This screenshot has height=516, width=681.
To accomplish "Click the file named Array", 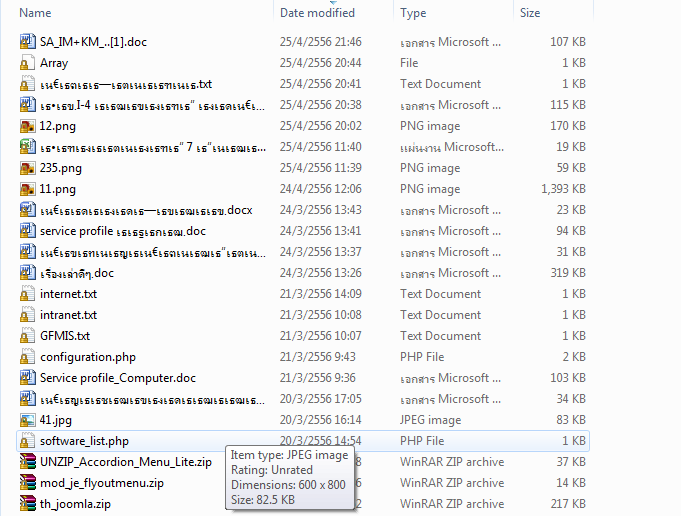I will pos(54,63).
